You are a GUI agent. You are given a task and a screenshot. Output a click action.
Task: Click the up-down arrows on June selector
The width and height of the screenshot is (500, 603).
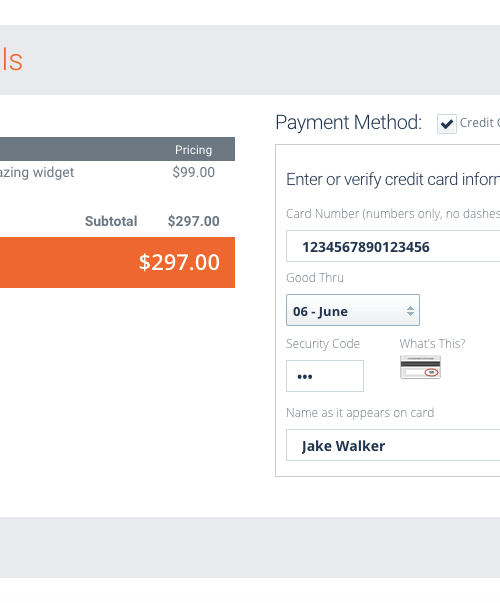pyautogui.click(x=410, y=311)
